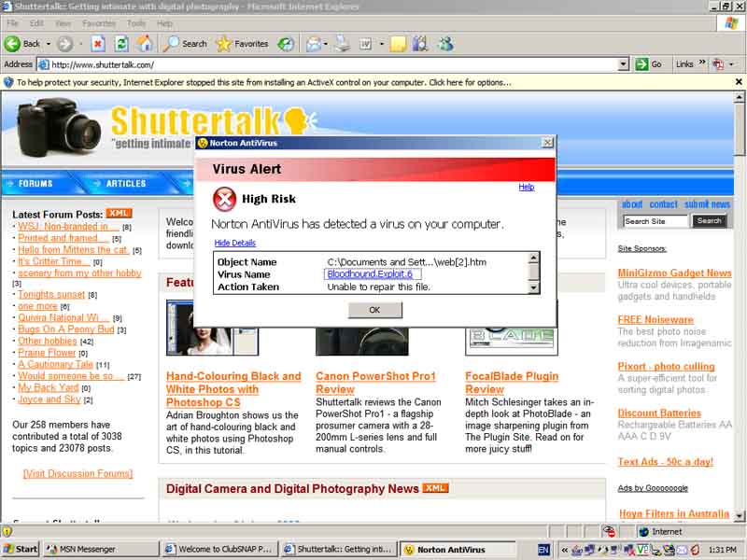747x560 pixels.
Task: Open the MiniGizmo Gadget News sponsor link
Action: click(674, 273)
